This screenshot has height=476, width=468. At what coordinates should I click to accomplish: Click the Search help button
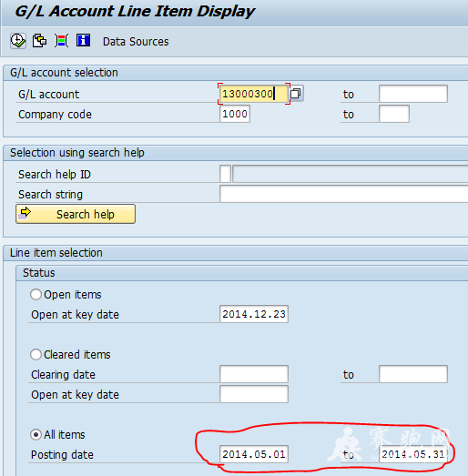[x=76, y=214]
